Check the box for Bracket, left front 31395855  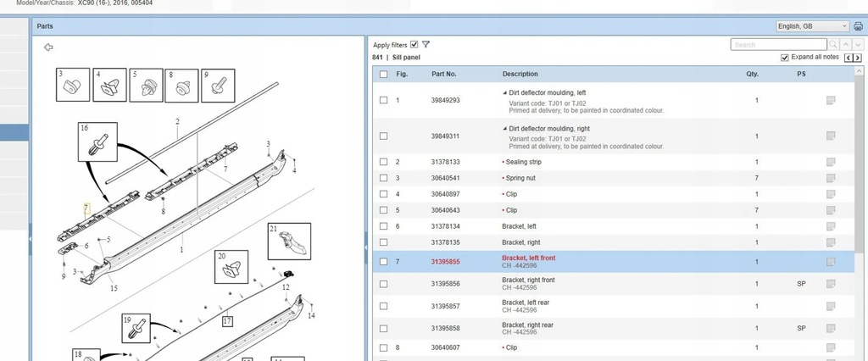click(384, 262)
